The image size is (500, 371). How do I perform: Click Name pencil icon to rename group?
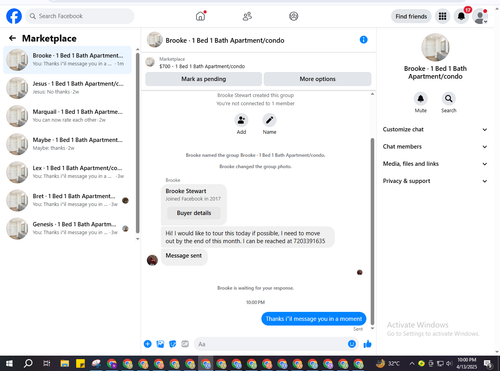(269, 120)
